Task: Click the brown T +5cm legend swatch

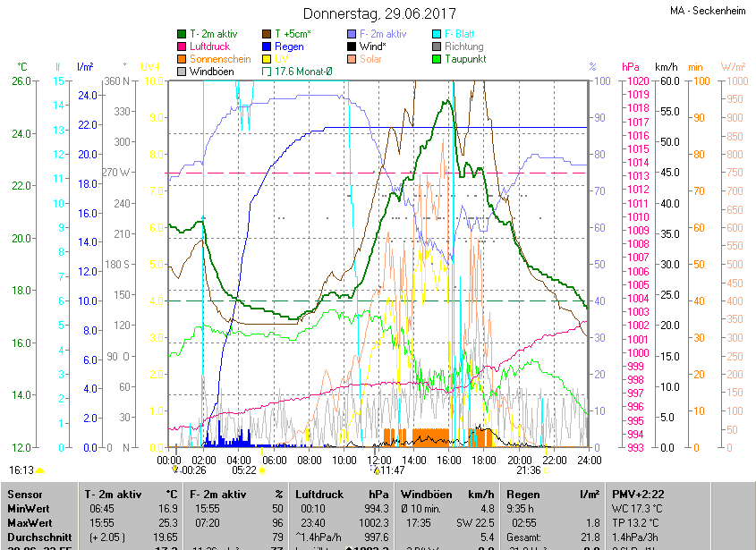Action: click(267, 34)
